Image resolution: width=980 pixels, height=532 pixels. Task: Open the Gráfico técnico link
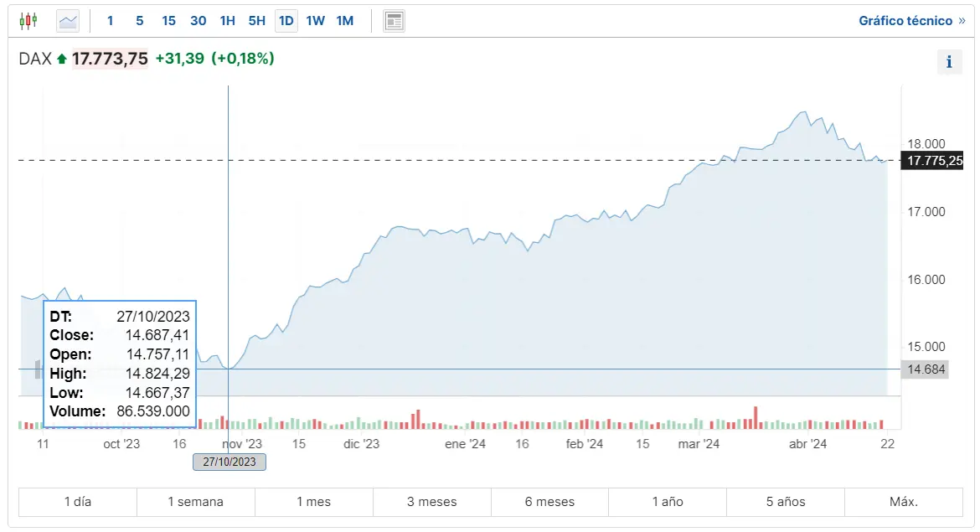907,20
